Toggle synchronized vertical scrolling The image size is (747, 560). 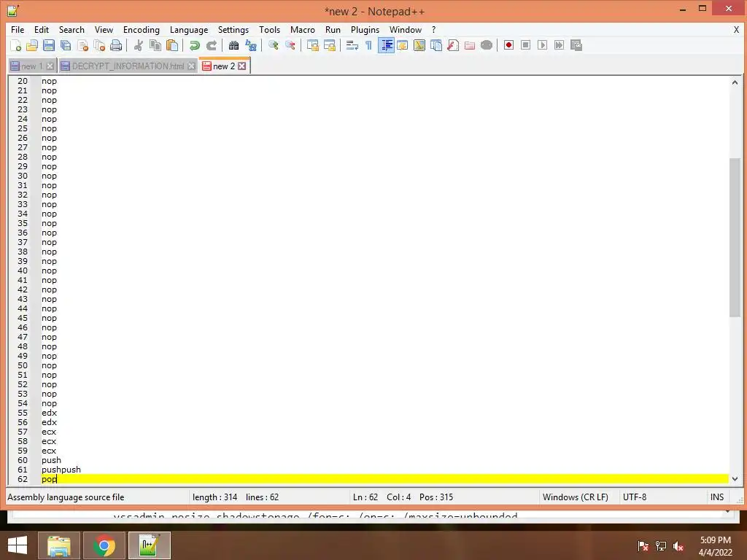click(x=312, y=45)
